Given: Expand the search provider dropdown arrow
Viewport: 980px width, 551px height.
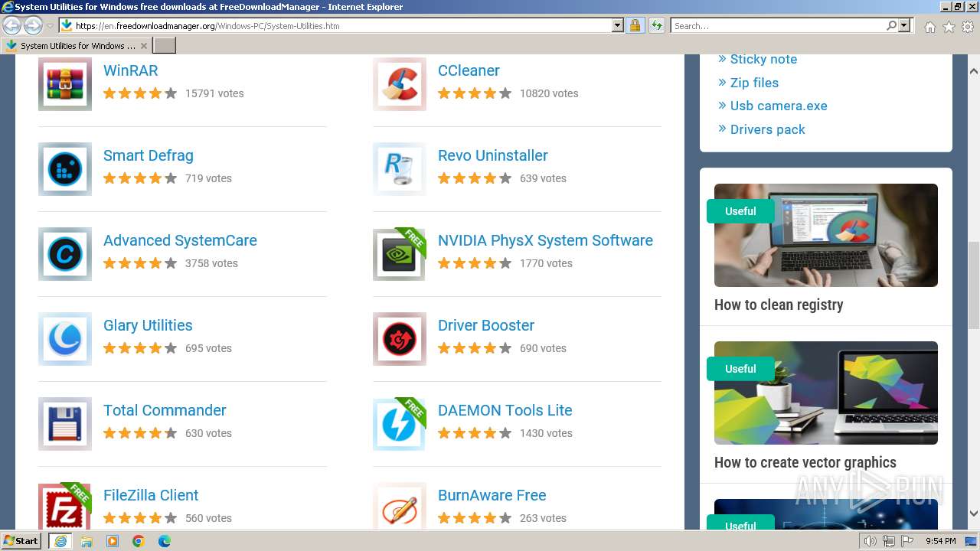Looking at the screenshot, I should pos(904,25).
